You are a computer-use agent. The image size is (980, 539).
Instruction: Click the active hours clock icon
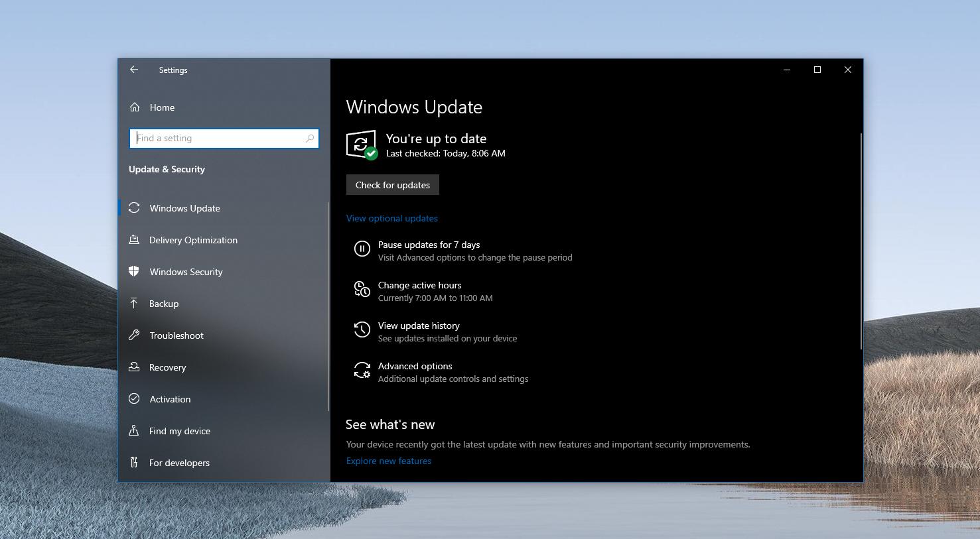pyautogui.click(x=362, y=289)
